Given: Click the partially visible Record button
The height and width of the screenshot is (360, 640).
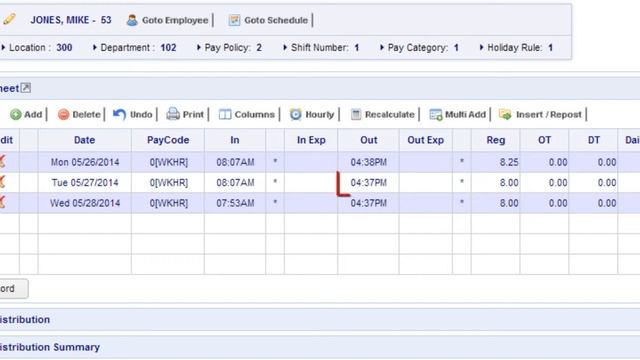Looking at the screenshot, I should (13, 289).
